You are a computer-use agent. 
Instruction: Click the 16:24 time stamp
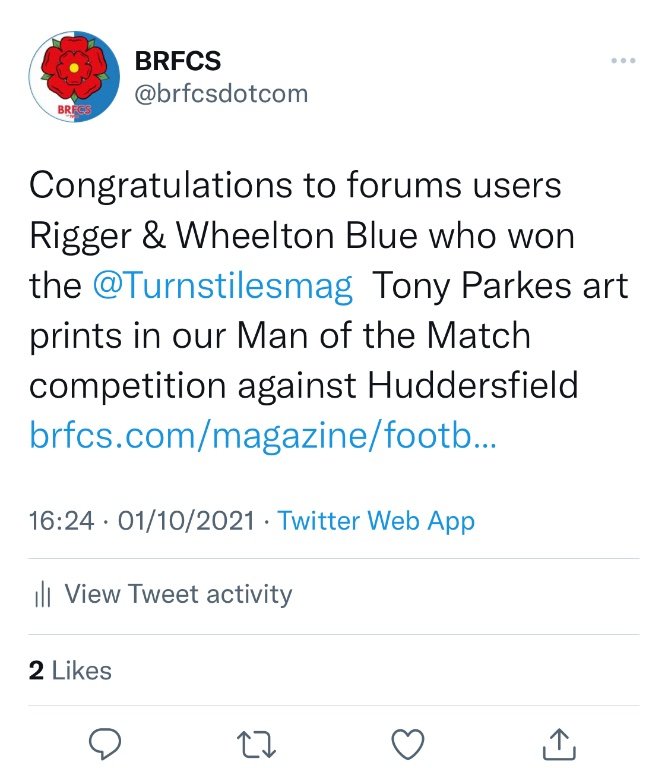click(x=61, y=521)
